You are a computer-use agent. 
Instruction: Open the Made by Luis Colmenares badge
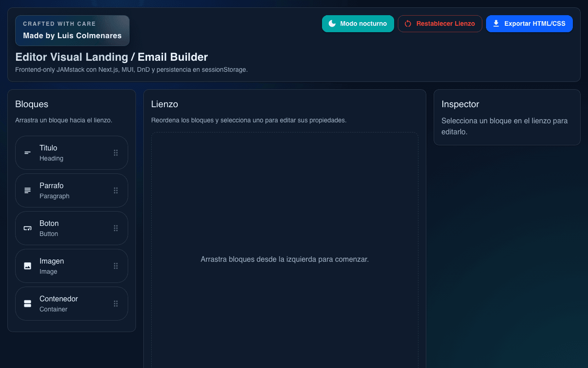[72, 31]
